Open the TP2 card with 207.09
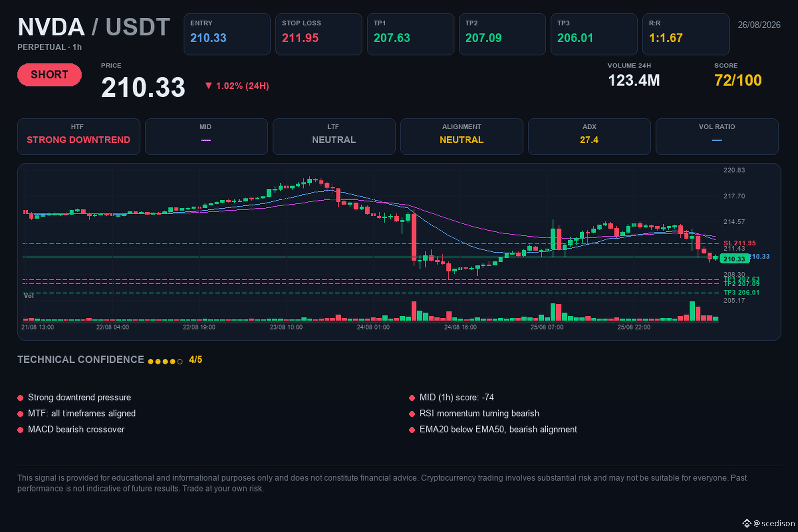This screenshot has width=798, height=532. (x=502, y=34)
